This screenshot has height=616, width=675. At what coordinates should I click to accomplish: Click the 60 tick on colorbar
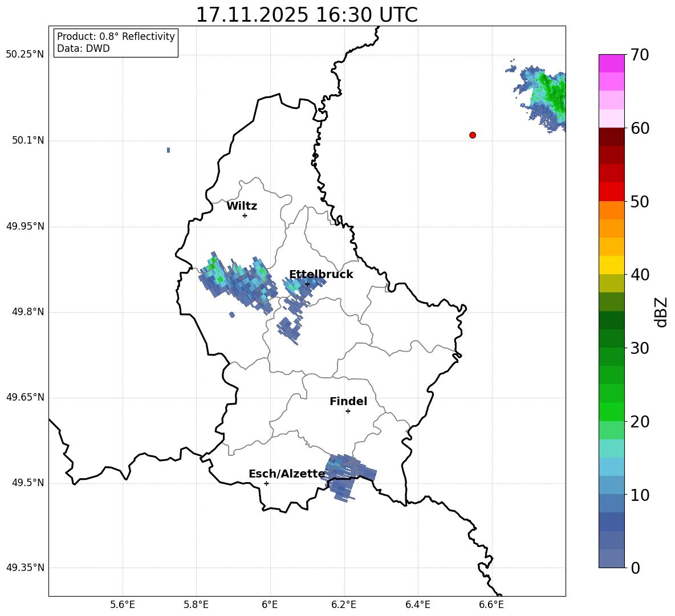click(640, 128)
